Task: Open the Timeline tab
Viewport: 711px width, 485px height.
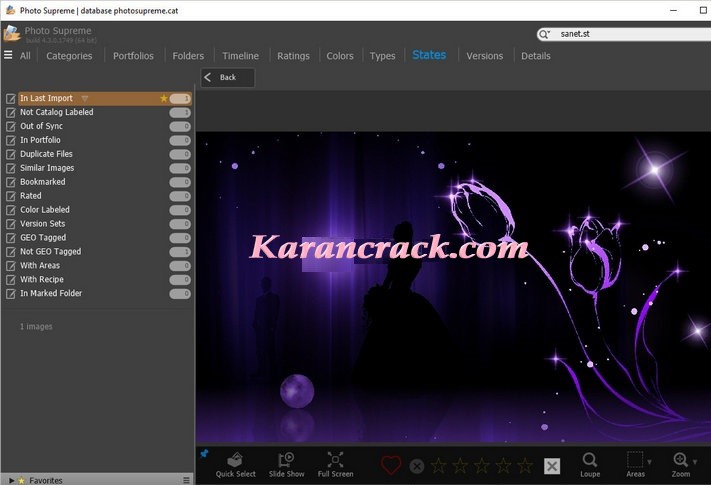Action: pyautogui.click(x=240, y=56)
